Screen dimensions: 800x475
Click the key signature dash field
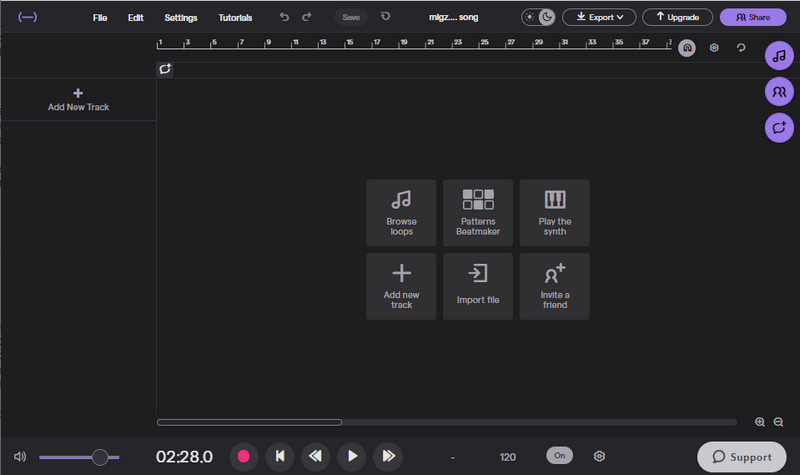453,458
